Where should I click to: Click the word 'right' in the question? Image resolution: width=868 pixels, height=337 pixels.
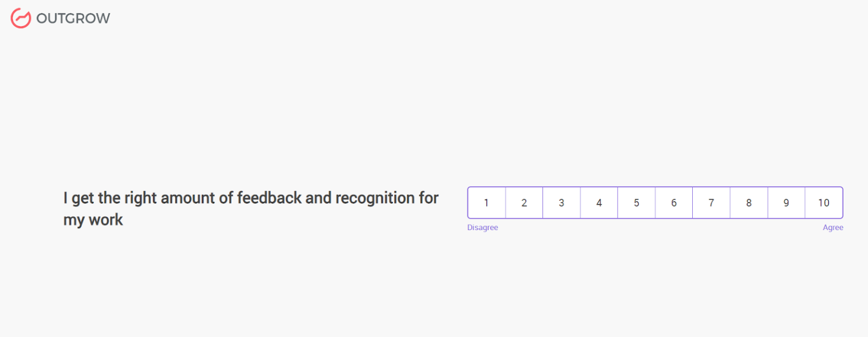(x=140, y=198)
